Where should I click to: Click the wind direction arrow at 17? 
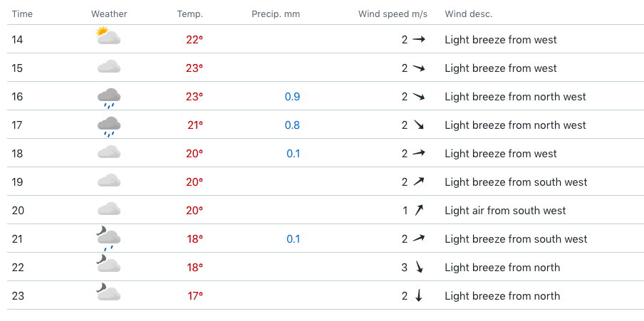[x=418, y=125]
